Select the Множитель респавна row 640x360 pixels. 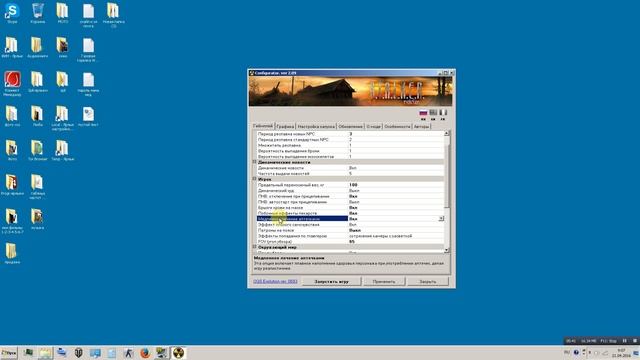(350, 145)
